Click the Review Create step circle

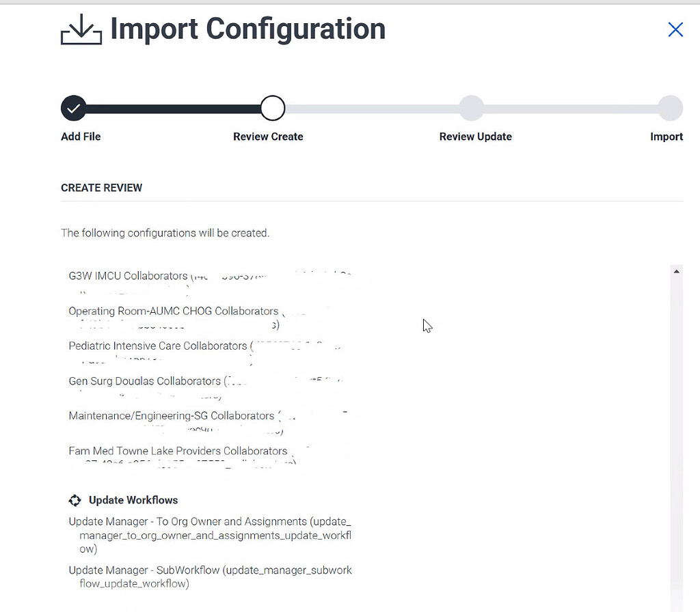pos(272,108)
